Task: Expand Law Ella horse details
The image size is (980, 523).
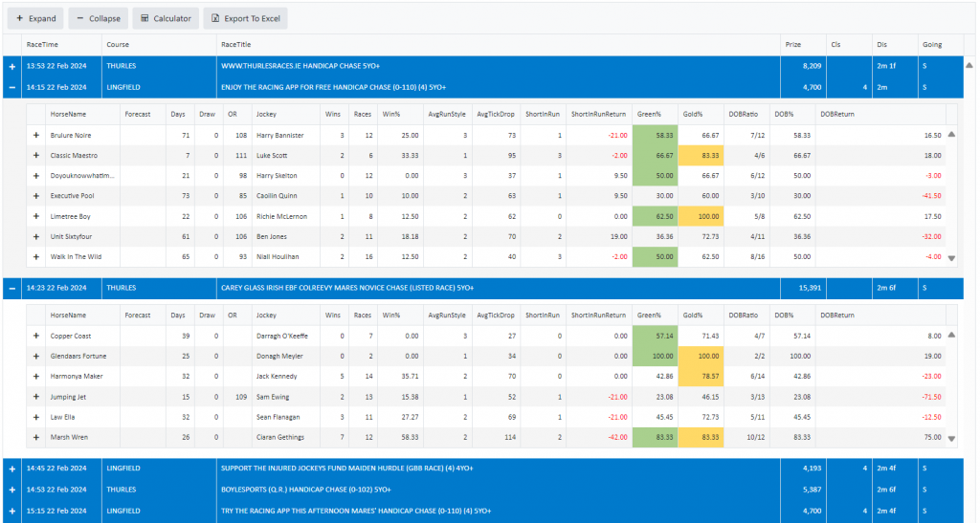Action: pos(36,417)
